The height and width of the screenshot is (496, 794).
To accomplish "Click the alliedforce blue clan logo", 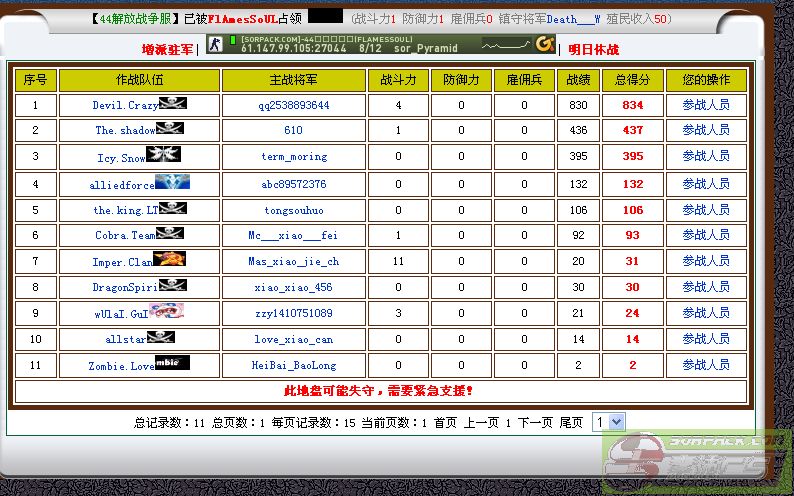I will tap(173, 182).
